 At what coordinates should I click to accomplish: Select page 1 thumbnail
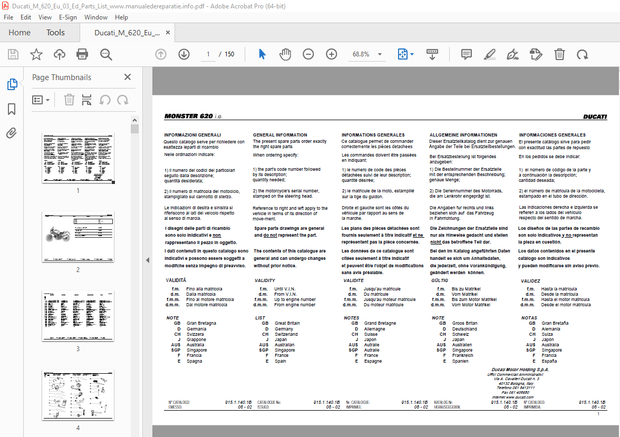coord(78,159)
